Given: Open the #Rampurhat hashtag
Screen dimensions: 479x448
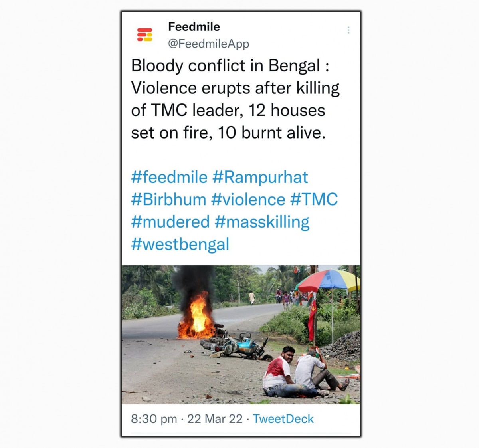Looking at the screenshot, I should click(x=260, y=177).
